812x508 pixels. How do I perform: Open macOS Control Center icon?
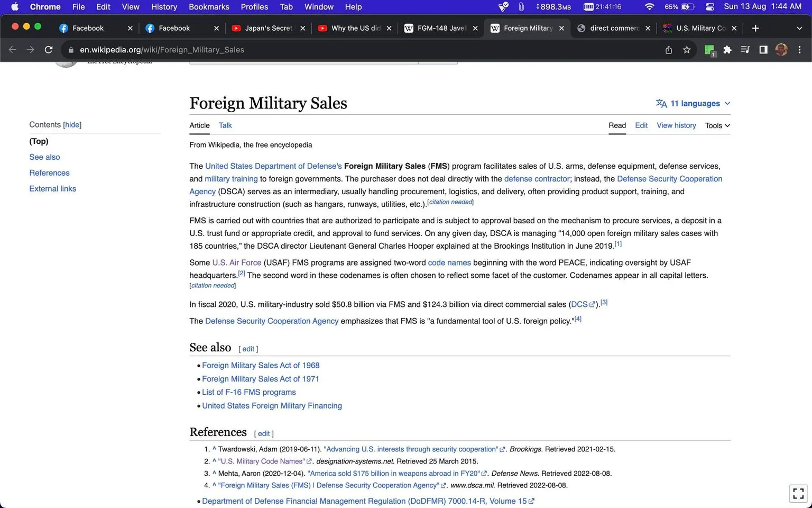tap(710, 7)
